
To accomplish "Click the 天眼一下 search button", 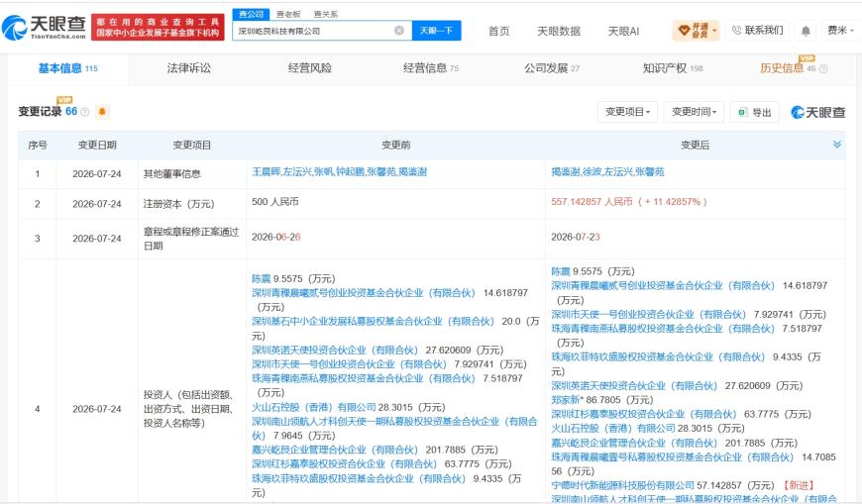I will (x=436, y=31).
